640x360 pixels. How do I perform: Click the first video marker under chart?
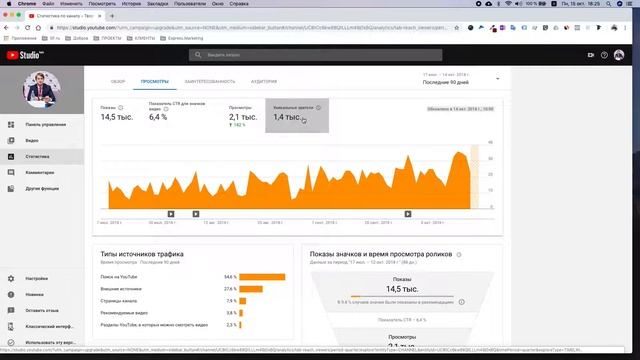[x=171, y=214]
